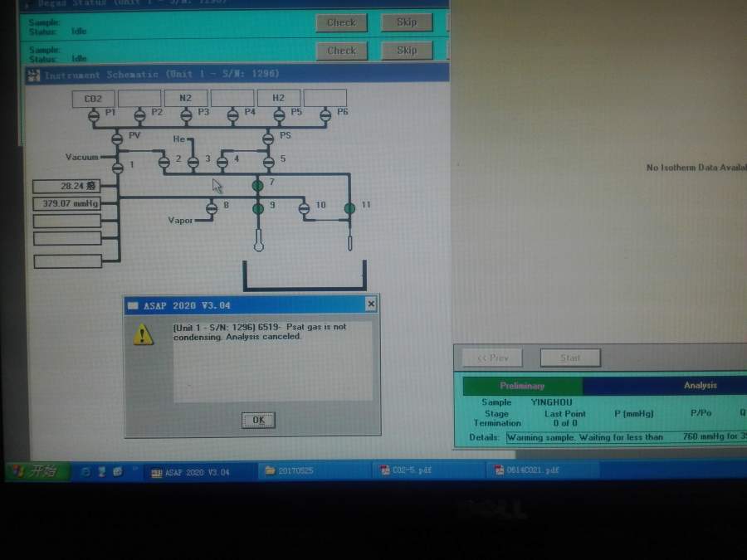The width and height of the screenshot is (747, 560).
Task: Click the 28.24 temperature reading field
Action: 66,186
